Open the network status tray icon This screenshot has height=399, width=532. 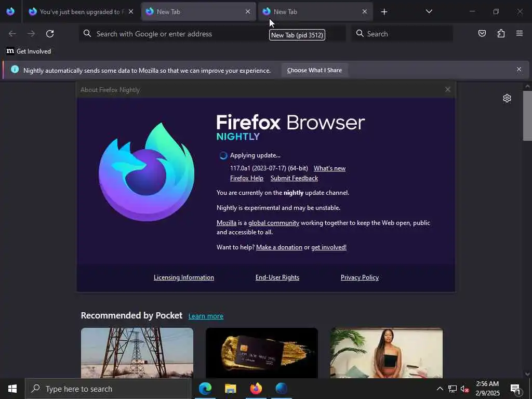[453, 389]
